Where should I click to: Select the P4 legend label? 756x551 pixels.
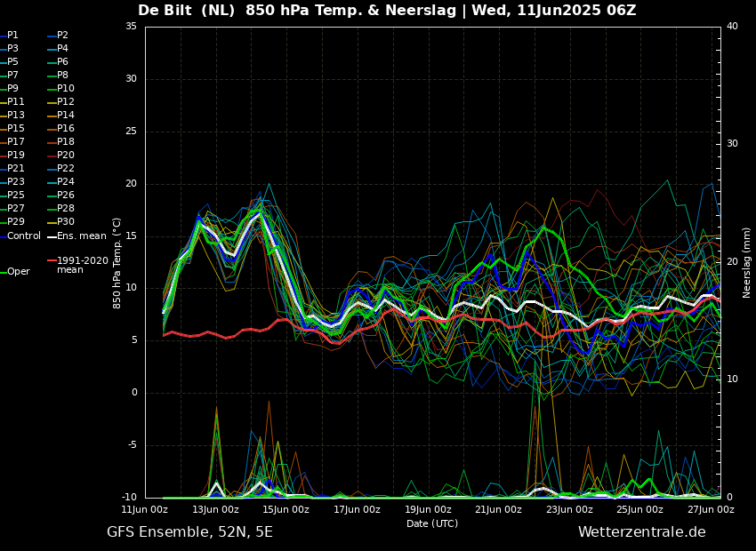click(x=62, y=49)
